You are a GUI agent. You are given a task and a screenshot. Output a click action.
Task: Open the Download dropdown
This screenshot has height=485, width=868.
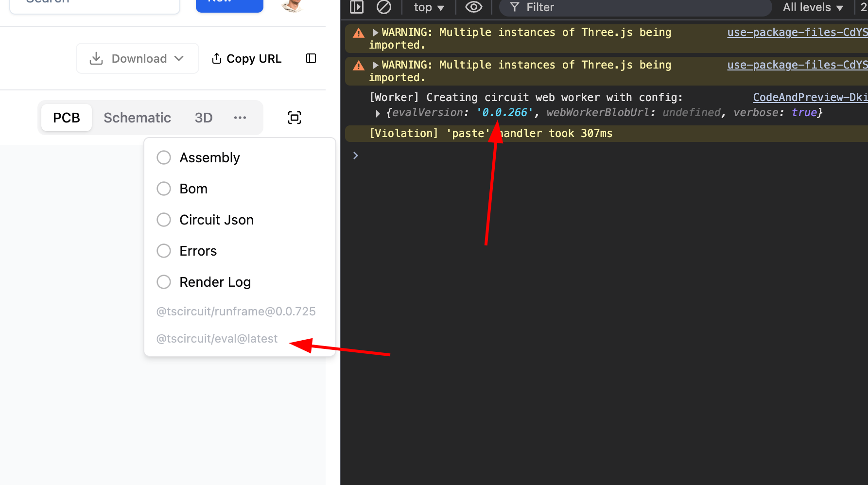point(138,58)
